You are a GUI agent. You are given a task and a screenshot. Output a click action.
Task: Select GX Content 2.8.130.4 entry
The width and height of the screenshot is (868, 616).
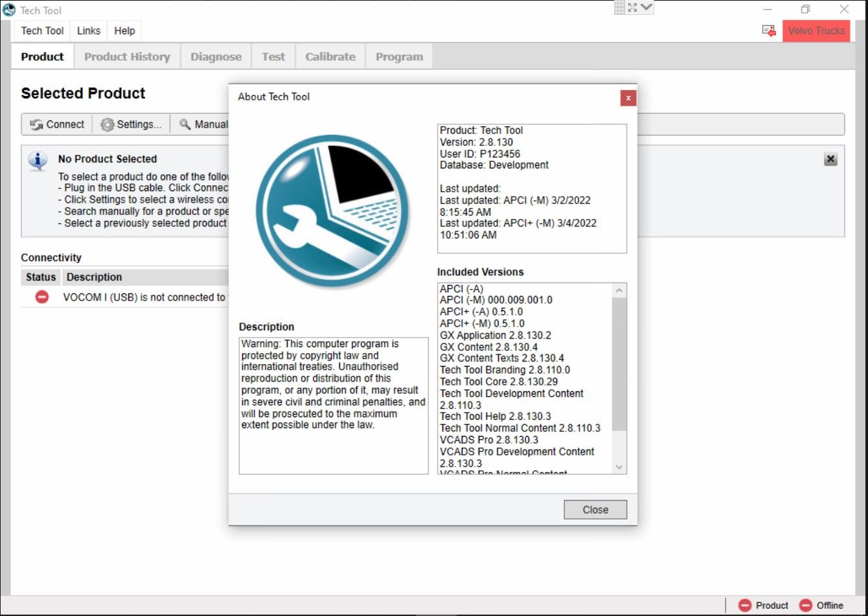click(488, 347)
